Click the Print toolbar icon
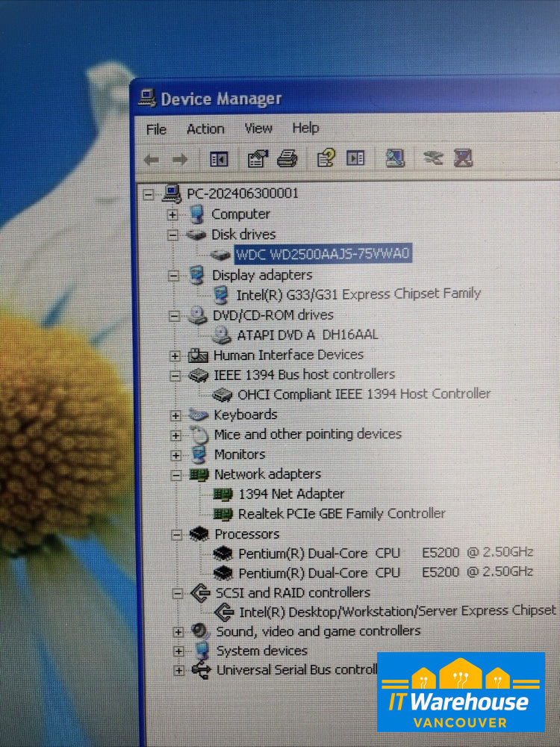The image size is (560, 747). 287,158
